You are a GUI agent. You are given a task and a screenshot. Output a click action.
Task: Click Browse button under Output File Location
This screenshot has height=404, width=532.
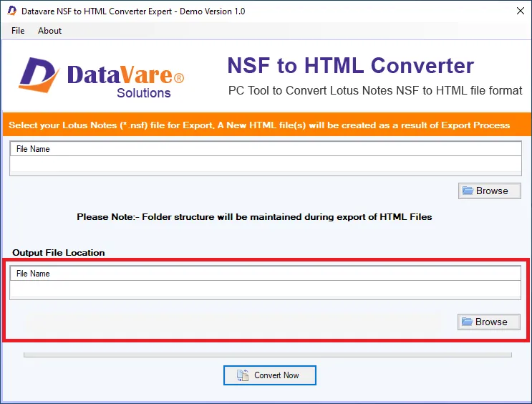[488, 322]
